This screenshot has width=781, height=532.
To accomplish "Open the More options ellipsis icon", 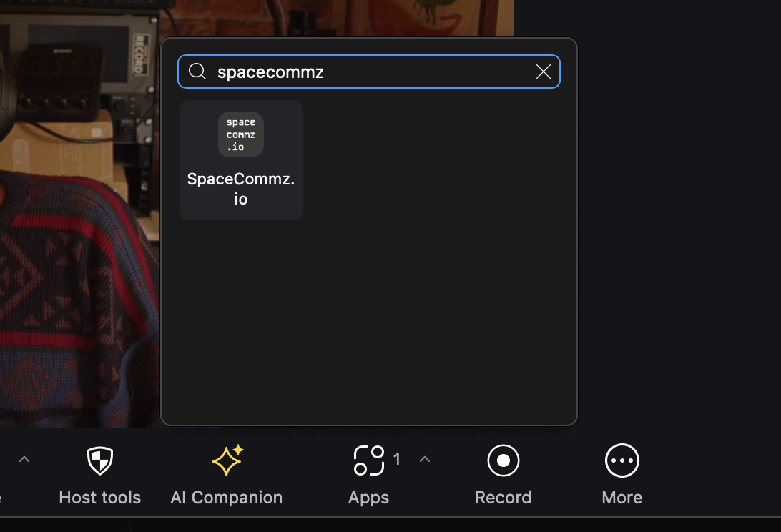I will [622, 460].
